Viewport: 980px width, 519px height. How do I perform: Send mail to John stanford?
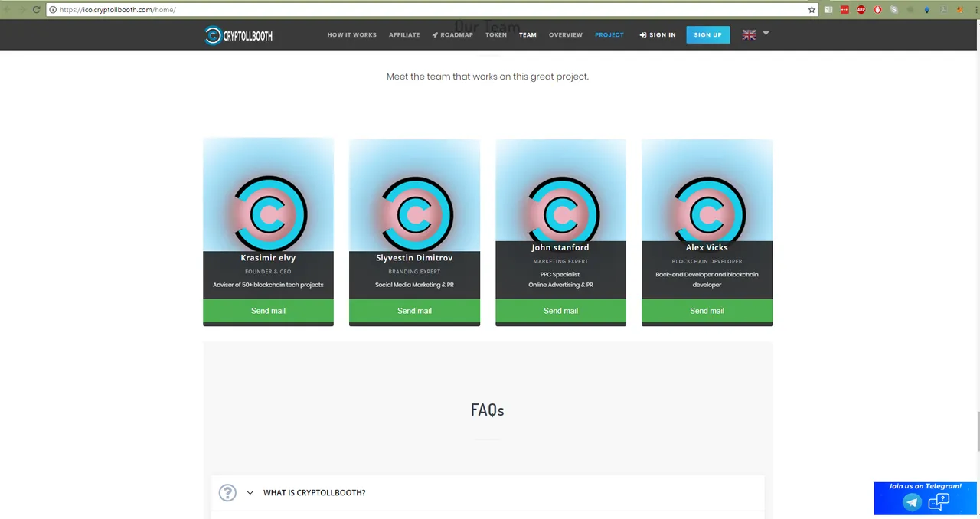(560, 311)
